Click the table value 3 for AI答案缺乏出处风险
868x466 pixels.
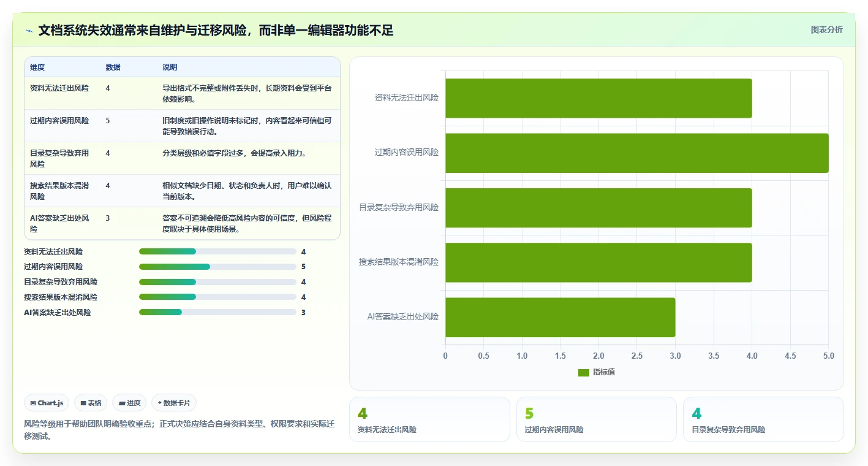click(x=108, y=218)
